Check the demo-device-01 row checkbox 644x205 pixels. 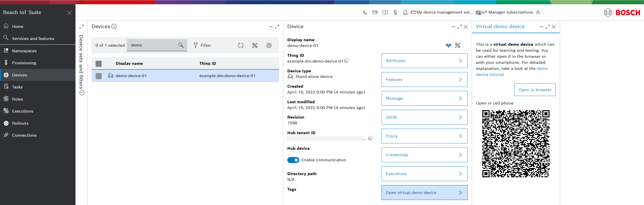click(x=99, y=76)
